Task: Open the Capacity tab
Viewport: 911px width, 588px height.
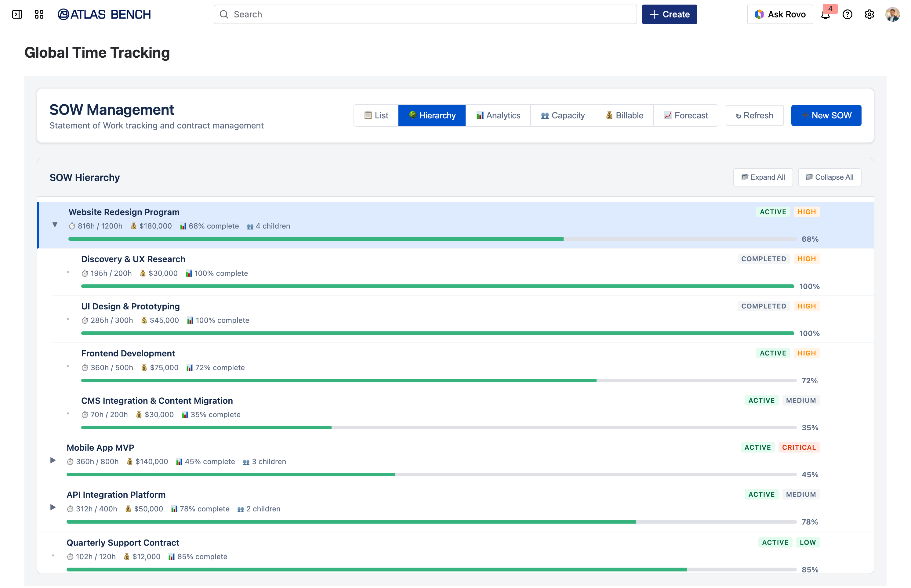Action: click(563, 115)
